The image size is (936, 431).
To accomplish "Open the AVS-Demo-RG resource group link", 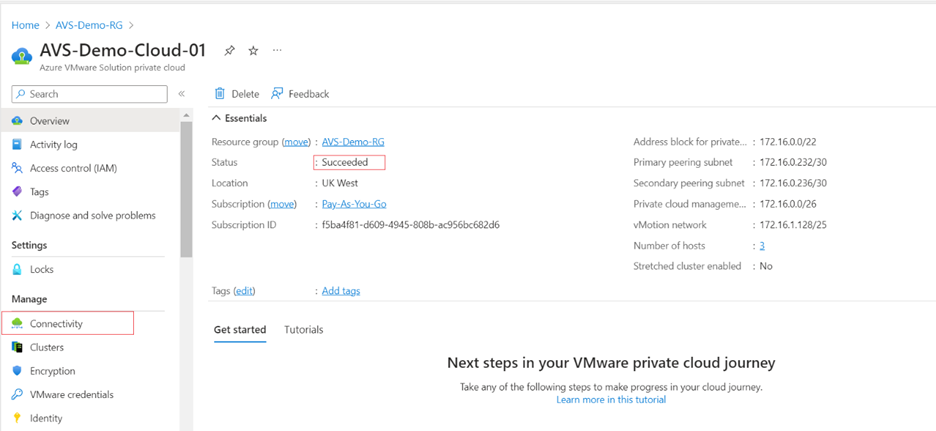I will coord(353,142).
